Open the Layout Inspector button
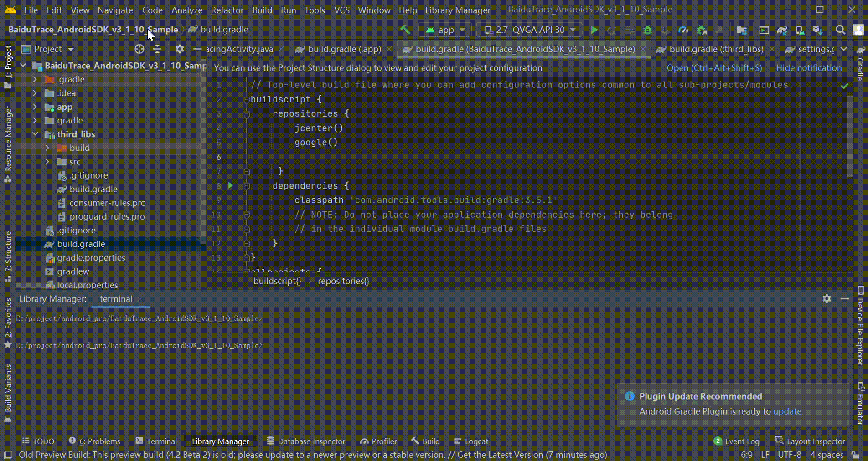868x461 pixels. tap(810, 441)
